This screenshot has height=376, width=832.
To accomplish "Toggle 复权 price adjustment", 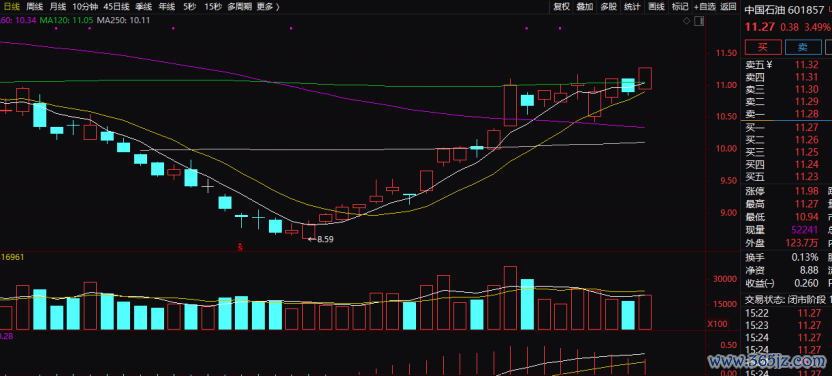I will 561,7.
